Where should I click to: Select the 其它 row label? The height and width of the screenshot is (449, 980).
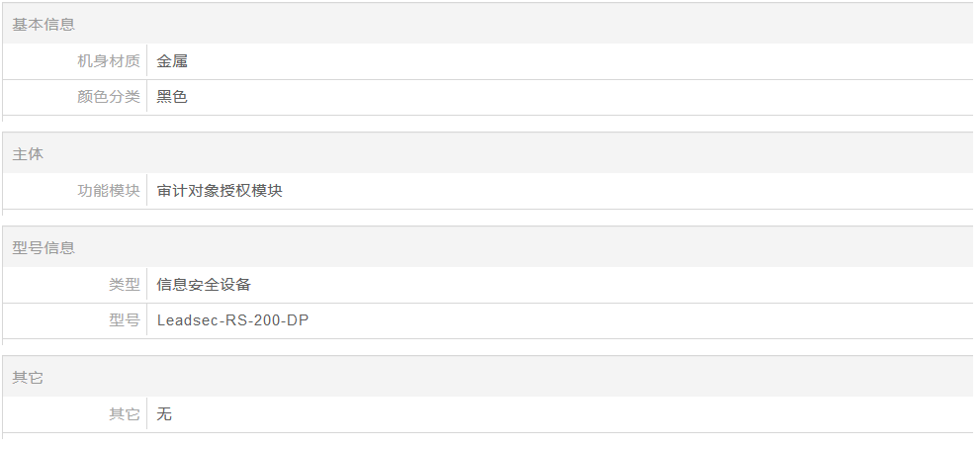tap(125, 414)
